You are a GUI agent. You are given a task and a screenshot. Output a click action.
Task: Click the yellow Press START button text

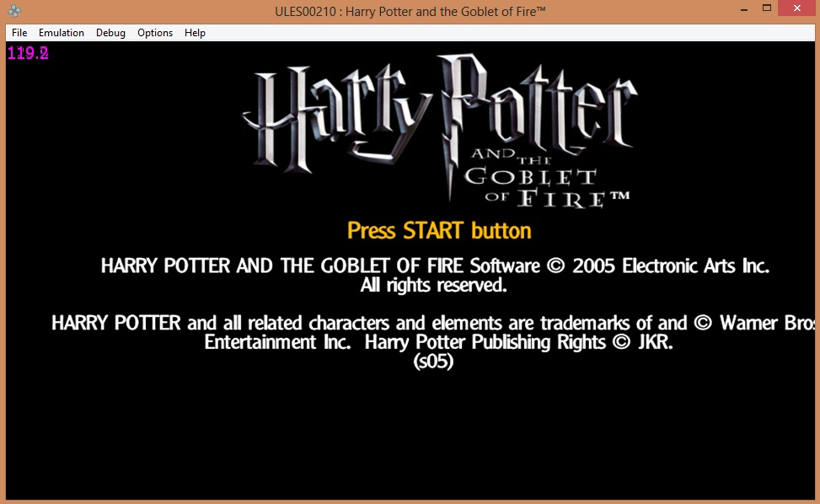coord(439,230)
